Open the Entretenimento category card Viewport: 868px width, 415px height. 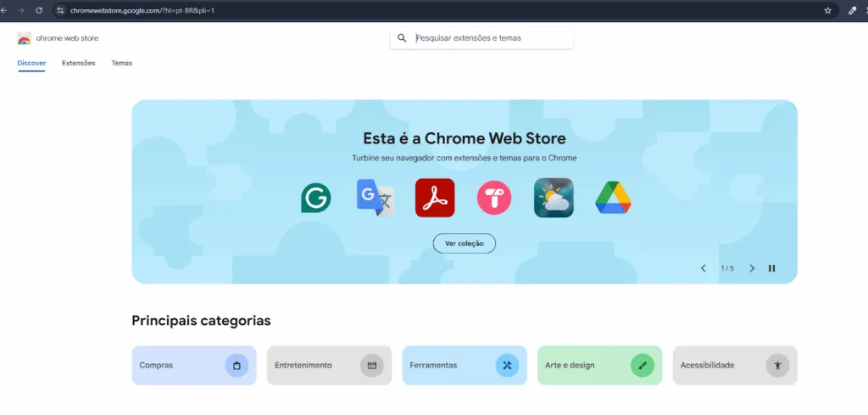[330, 366]
